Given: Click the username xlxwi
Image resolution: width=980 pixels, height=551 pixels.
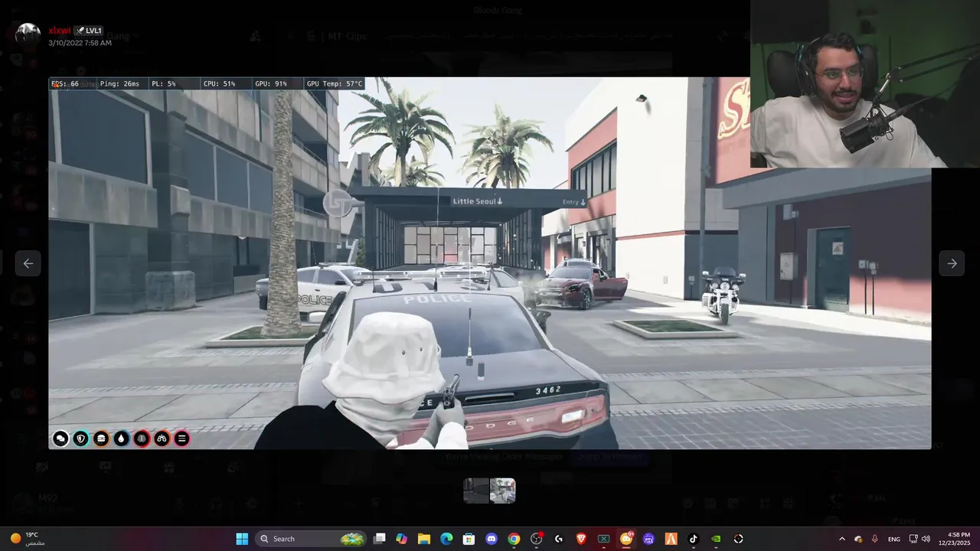Looking at the screenshot, I should pyautogui.click(x=59, y=31).
